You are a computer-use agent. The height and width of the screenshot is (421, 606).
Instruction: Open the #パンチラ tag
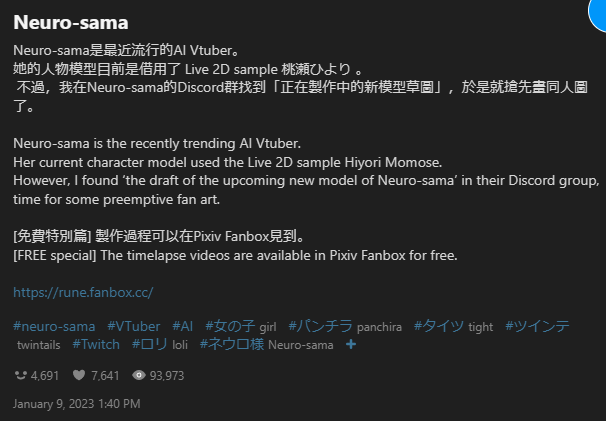coord(320,326)
